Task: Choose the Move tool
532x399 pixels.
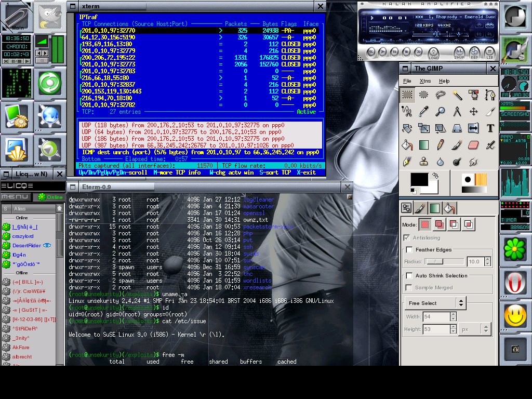Action: [x=474, y=111]
